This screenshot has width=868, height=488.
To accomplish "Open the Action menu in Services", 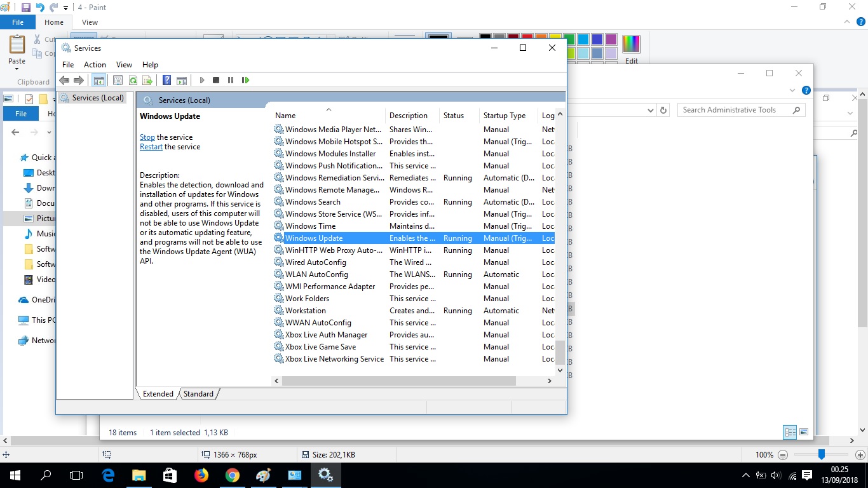I will point(95,65).
